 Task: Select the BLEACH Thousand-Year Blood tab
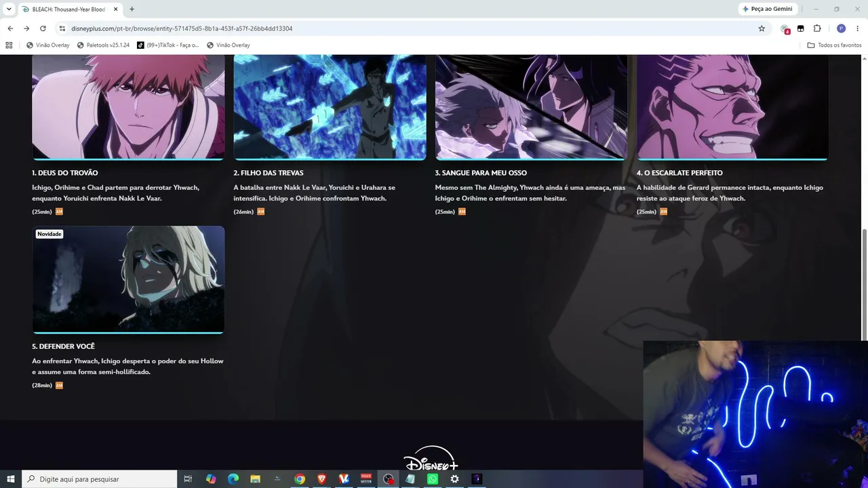point(68,9)
